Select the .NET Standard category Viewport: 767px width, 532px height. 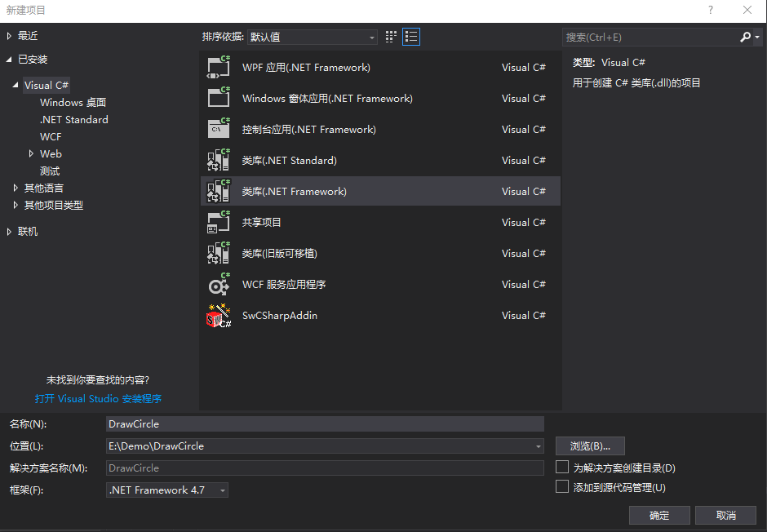pyautogui.click(x=74, y=119)
